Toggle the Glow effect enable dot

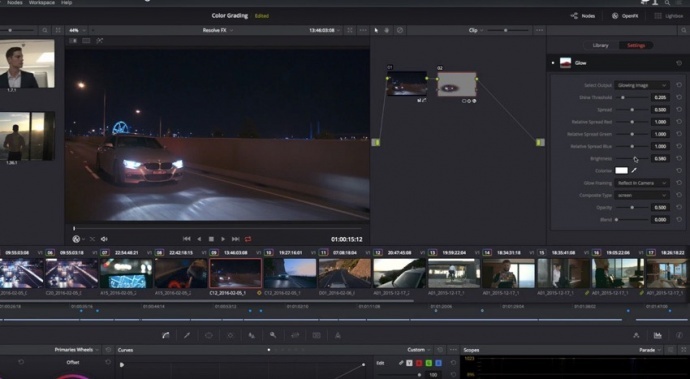pos(553,63)
